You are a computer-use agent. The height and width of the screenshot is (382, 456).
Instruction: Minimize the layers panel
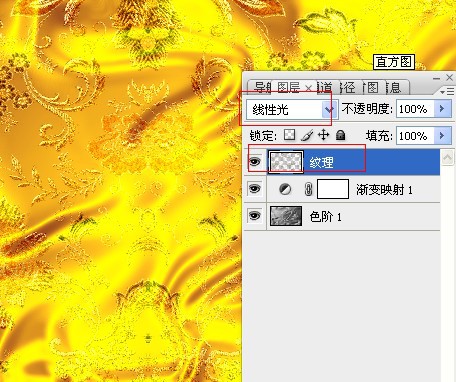pyautogui.click(x=436, y=78)
